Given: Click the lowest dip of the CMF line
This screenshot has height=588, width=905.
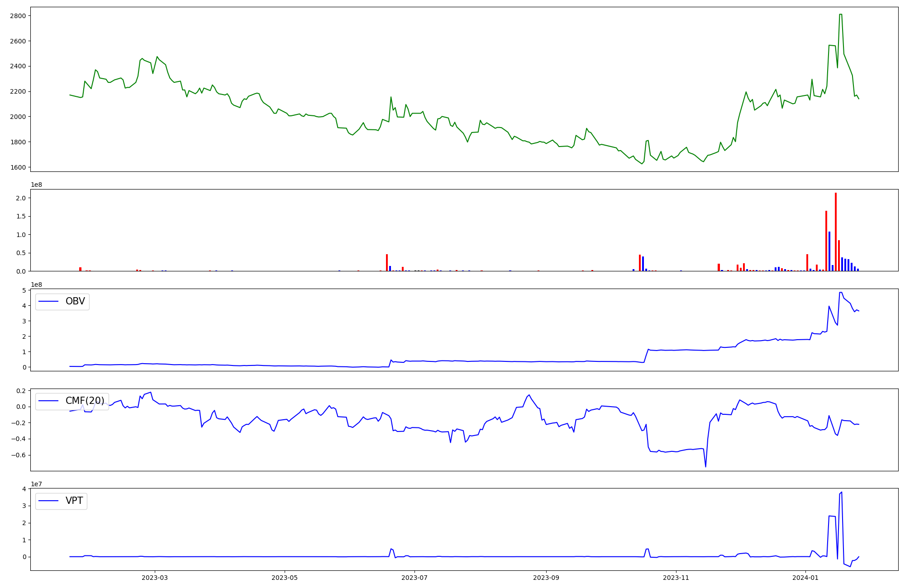Looking at the screenshot, I should pyautogui.click(x=705, y=466).
